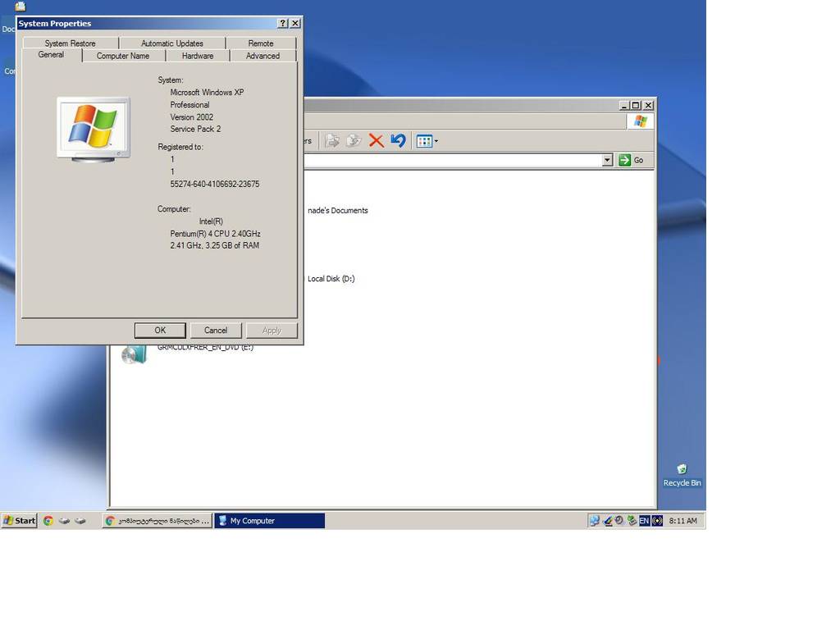Screen dimensions: 840x639
Task: Close the System Properties dialog
Action: click(x=295, y=24)
